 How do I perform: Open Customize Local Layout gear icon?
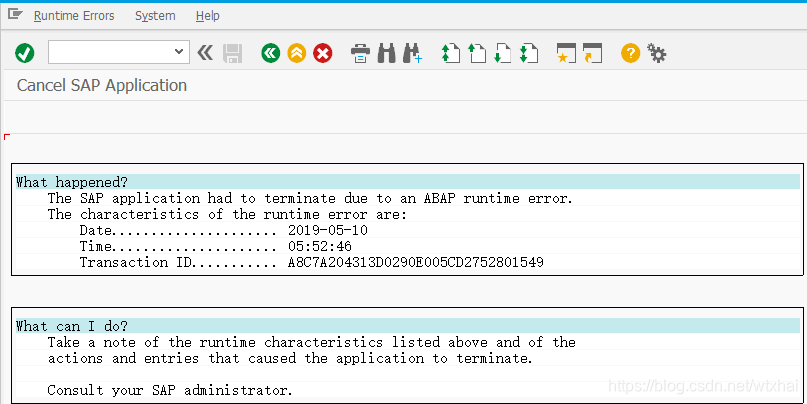tap(657, 53)
